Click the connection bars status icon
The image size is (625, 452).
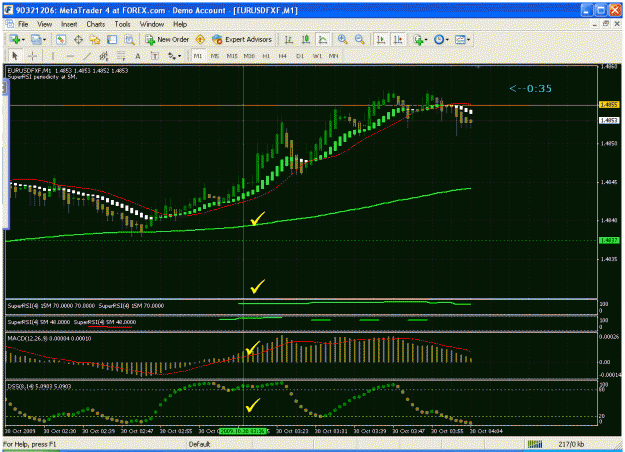point(535,444)
